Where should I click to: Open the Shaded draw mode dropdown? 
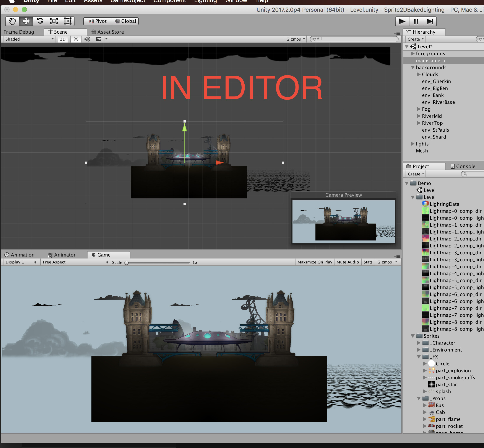pyautogui.click(x=28, y=39)
